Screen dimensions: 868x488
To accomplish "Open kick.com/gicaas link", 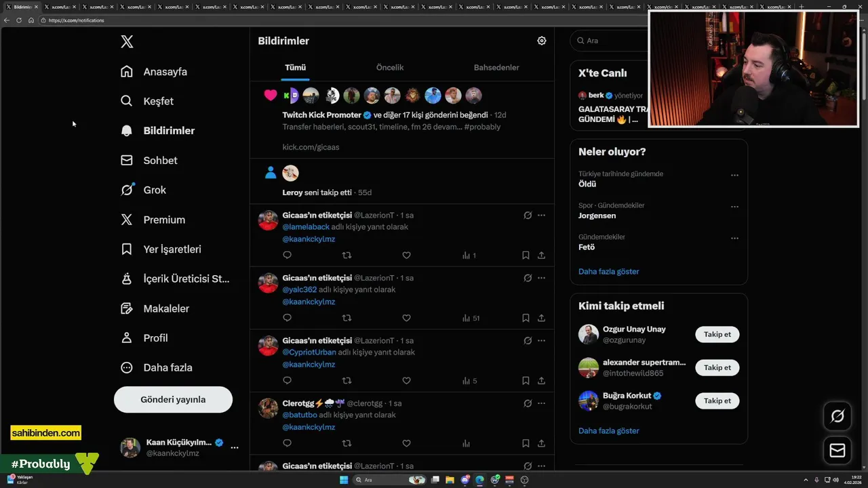I will click(x=311, y=147).
